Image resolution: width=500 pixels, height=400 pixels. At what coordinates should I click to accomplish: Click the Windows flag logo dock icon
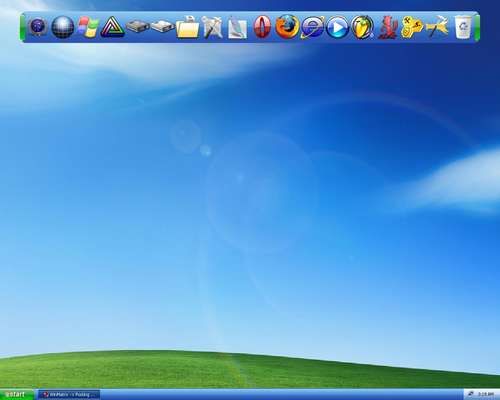(88, 27)
